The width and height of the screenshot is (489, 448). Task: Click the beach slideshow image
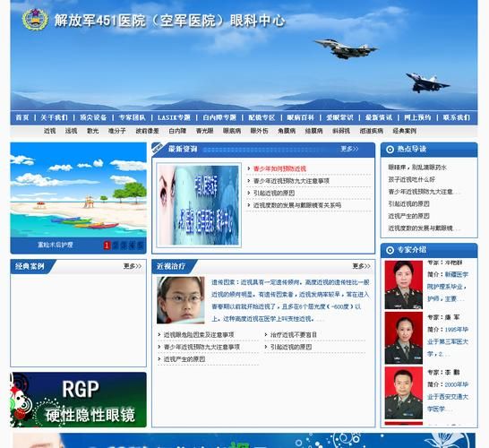click(78, 190)
